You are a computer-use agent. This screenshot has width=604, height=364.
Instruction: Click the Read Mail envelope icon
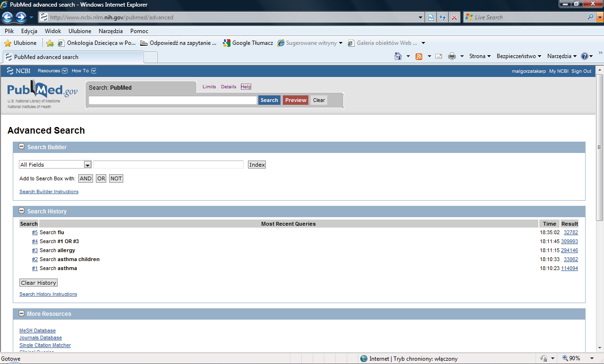[439, 56]
